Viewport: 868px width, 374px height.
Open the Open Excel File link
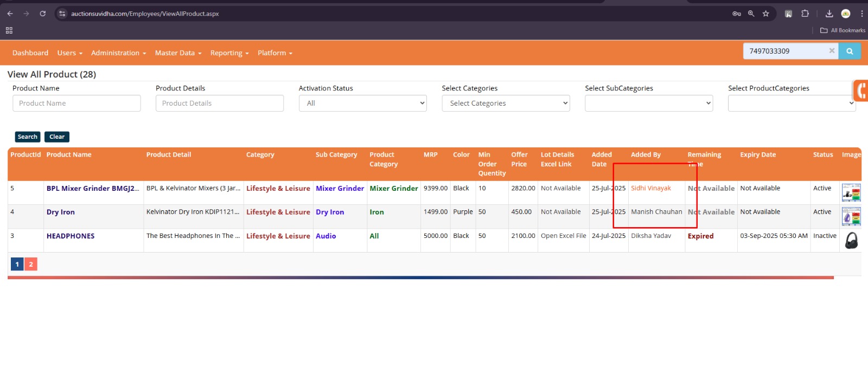tap(563, 236)
